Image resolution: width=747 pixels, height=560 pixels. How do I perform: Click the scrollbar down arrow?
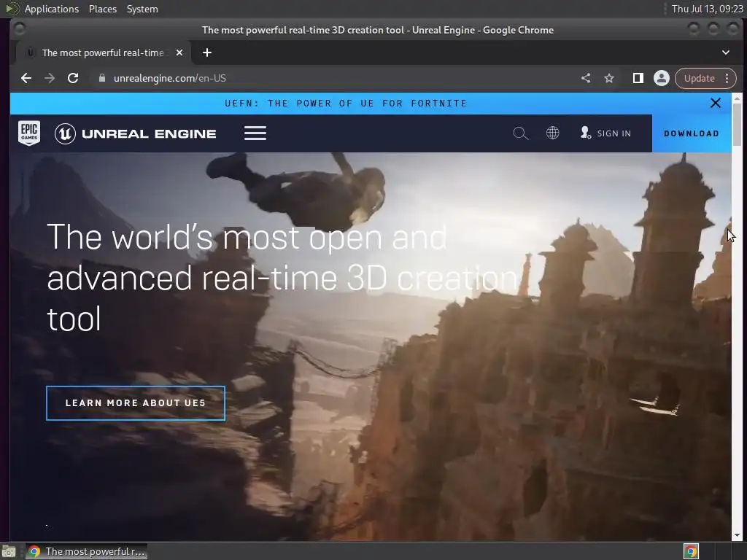click(x=737, y=535)
